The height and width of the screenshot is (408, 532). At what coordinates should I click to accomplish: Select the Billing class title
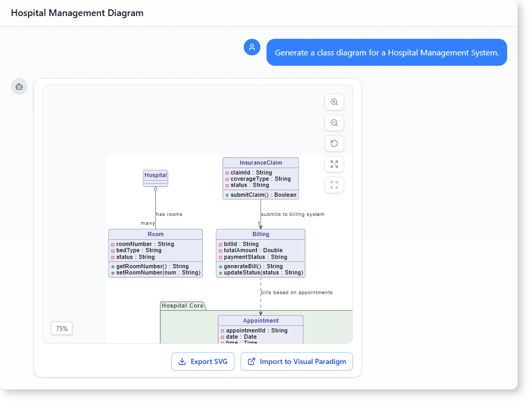tap(260, 234)
